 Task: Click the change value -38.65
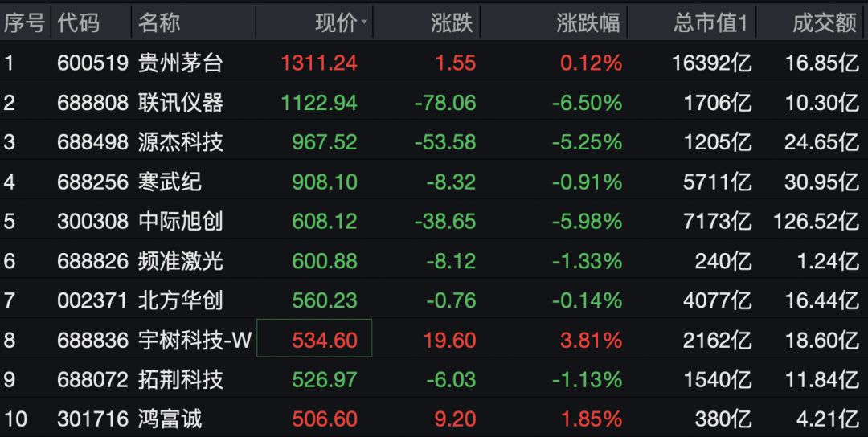tap(445, 221)
